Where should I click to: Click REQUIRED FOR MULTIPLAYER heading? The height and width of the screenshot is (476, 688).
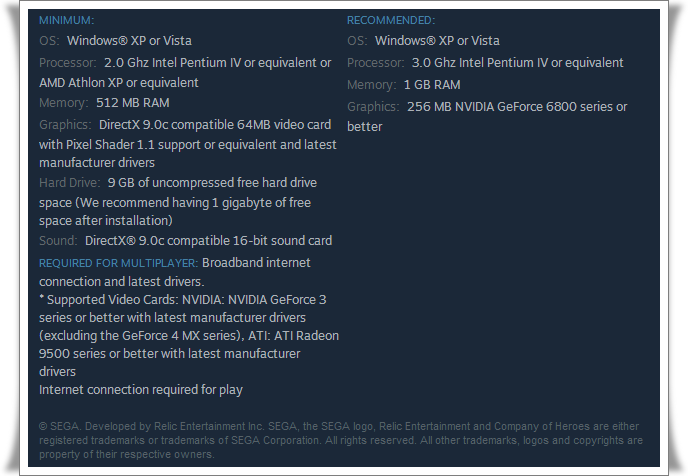pos(119,263)
